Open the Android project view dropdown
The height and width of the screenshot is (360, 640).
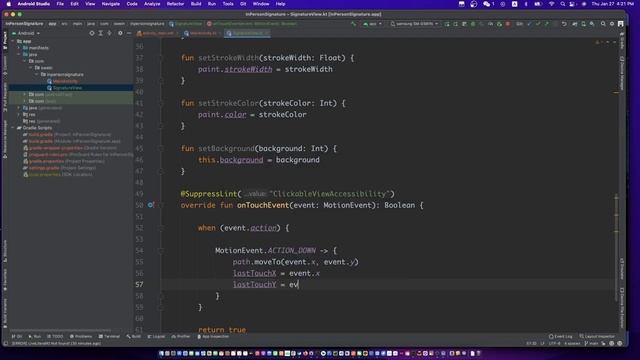(x=26, y=33)
